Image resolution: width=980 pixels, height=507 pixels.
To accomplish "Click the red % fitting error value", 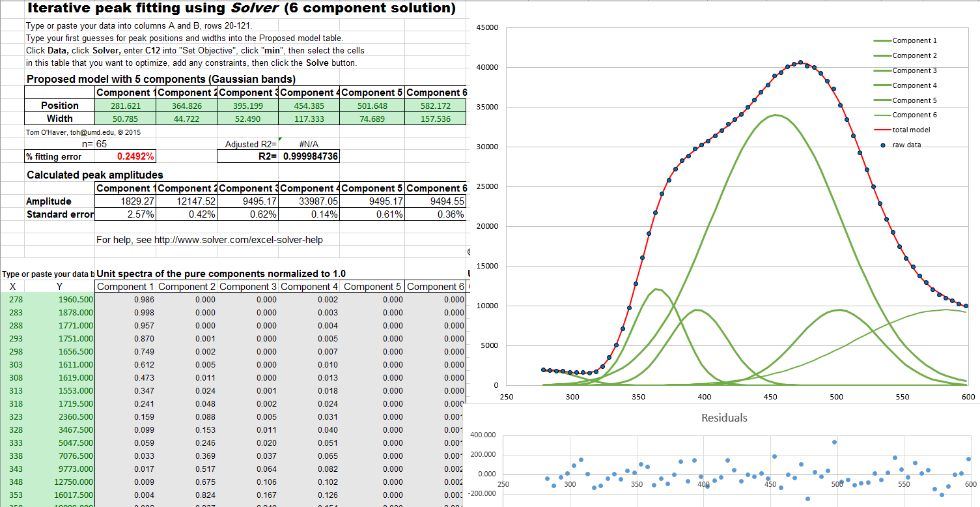I will point(135,156).
